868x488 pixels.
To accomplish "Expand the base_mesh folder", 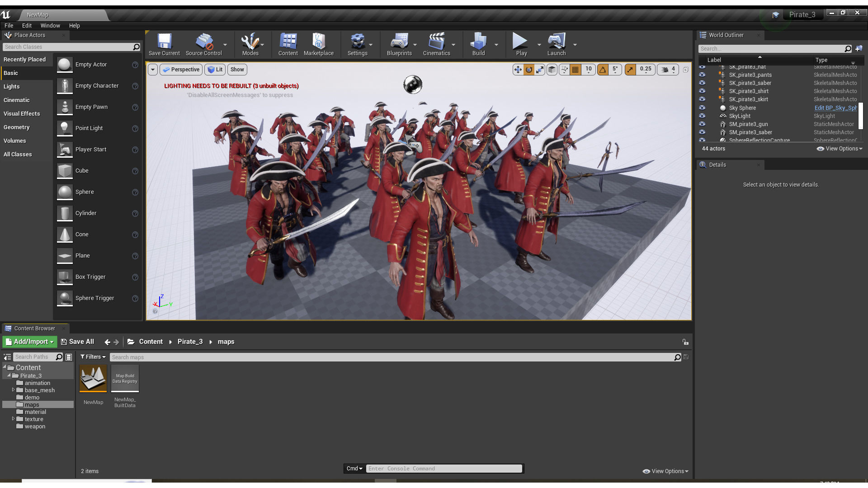I will [x=13, y=390].
